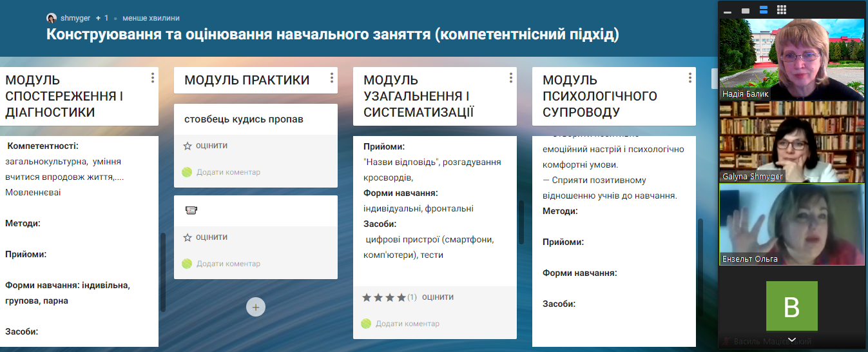Screen dimensions: 868x352
Task: Open three-dot menu of МОДУЛЬ ПСИХОЛОГІЧНОГО СУПРОВОДУ
Action: (690, 78)
